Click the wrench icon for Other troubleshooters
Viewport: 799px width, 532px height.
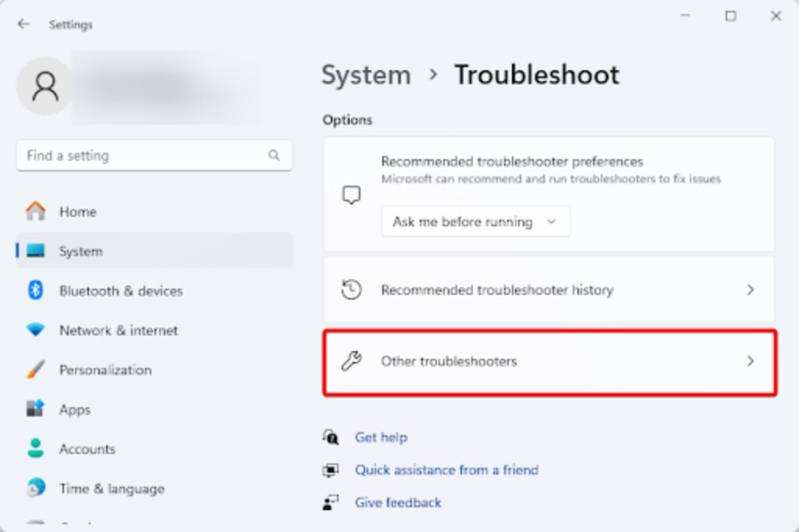pyautogui.click(x=352, y=362)
